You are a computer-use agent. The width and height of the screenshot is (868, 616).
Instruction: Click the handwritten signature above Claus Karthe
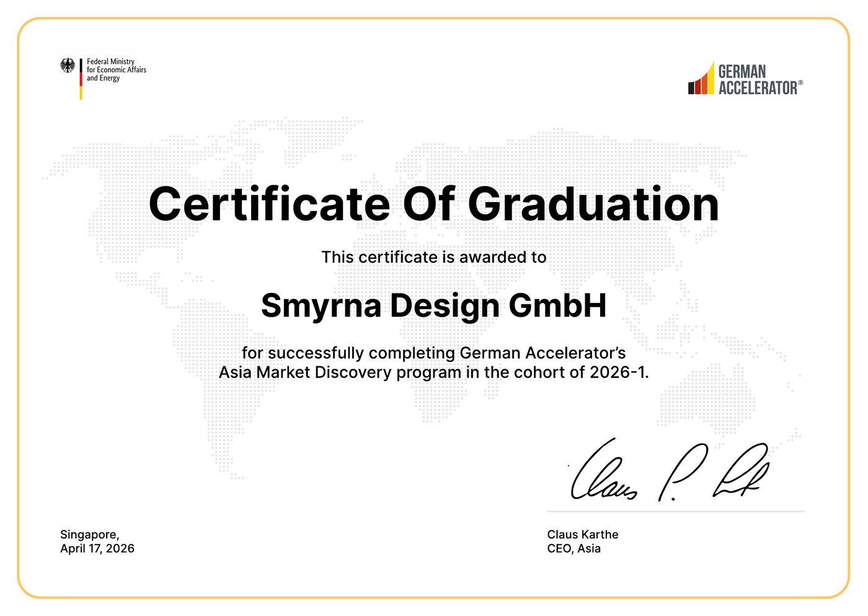tap(670, 471)
